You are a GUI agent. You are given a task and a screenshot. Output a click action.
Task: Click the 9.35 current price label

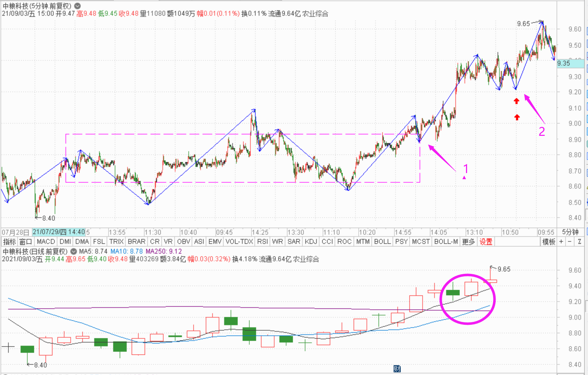[x=564, y=63]
